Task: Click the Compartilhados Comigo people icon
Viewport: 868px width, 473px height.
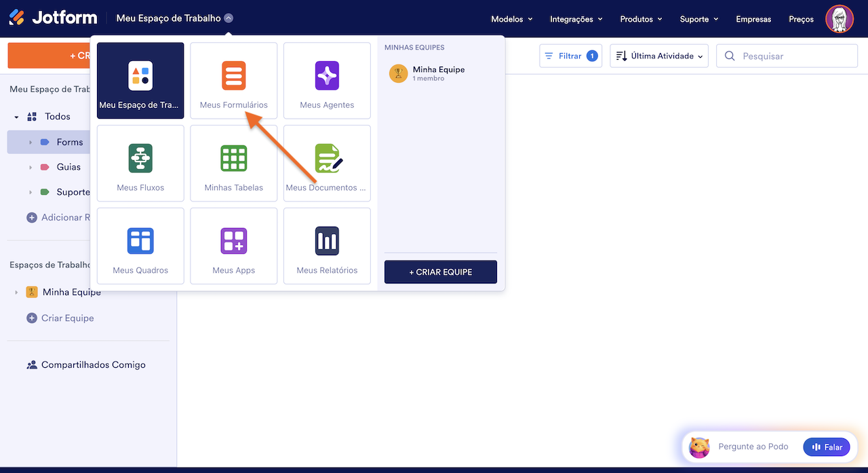Action: tap(32, 365)
